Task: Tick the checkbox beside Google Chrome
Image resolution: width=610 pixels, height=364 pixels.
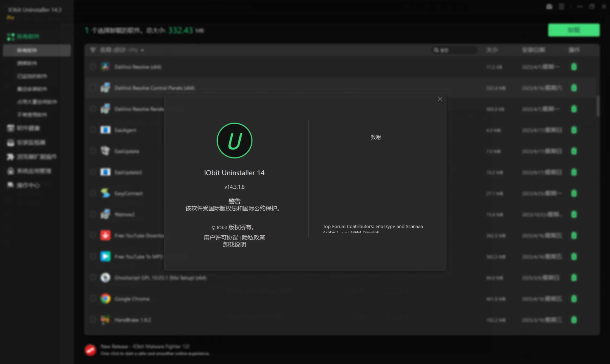Action: 93,299
